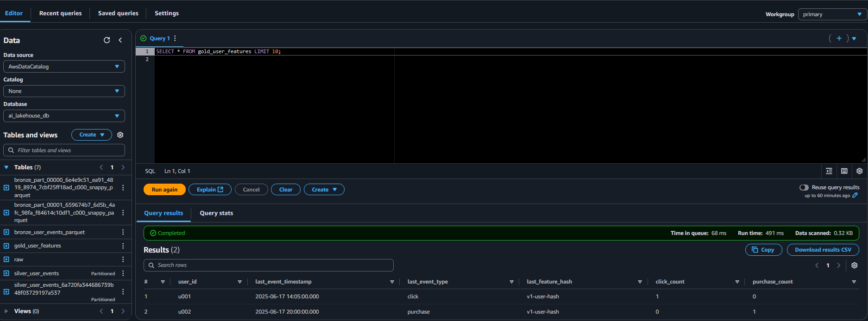Open actions menu for bronze_user_events_parquet
Image resolution: width=868 pixels, height=321 pixels.
tap(123, 232)
